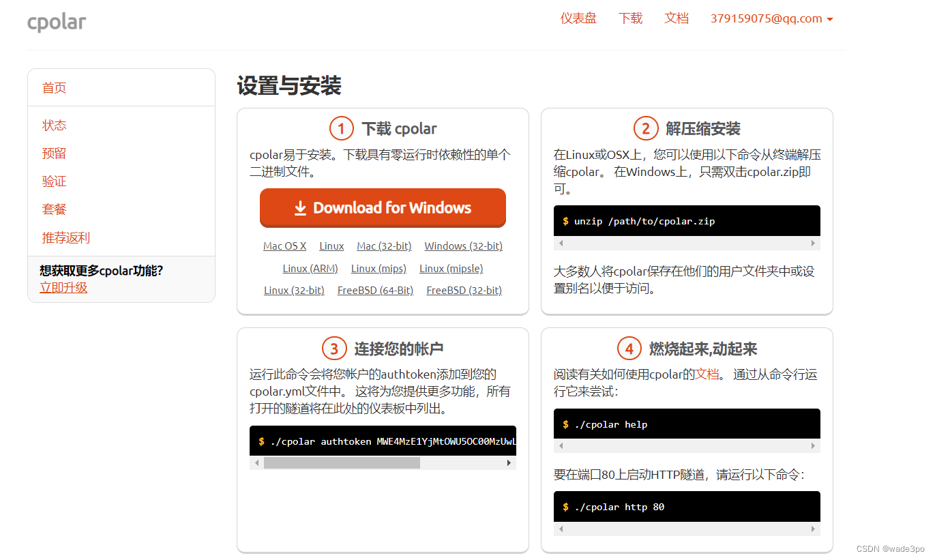935x560 pixels.
Task: Open the 仪表盘 dashboard page
Action: 578,18
